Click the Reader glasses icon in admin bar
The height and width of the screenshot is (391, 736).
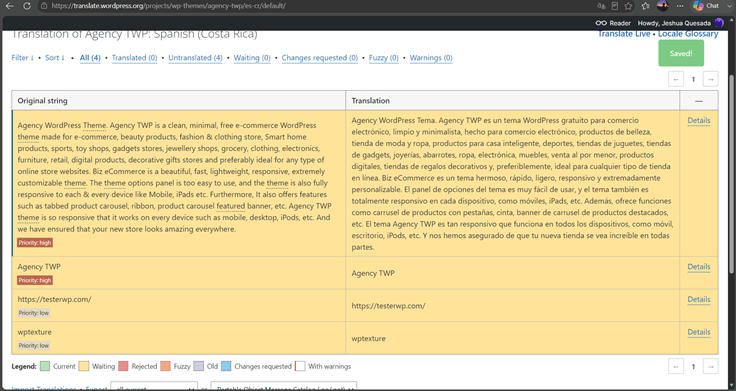(x=601, y=23)
